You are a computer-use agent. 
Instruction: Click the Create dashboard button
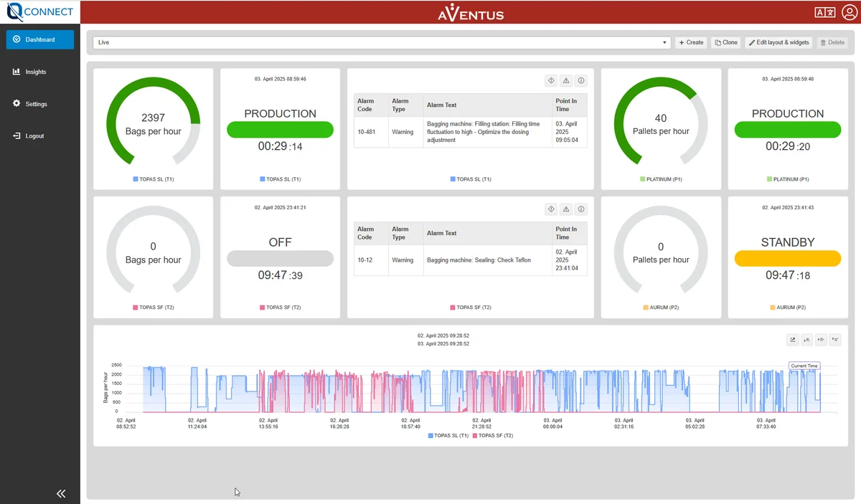point(691,42)
